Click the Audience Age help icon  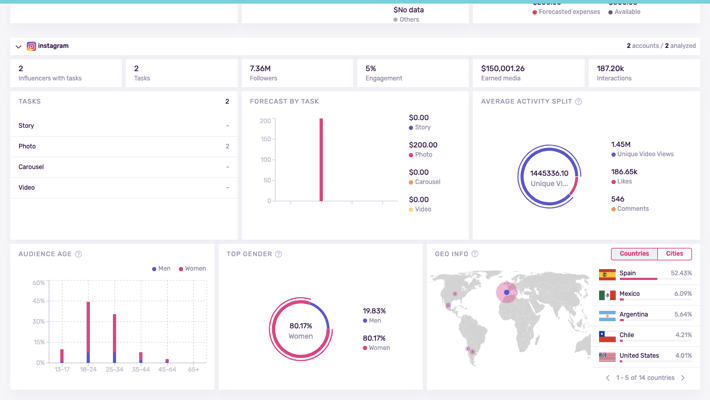coord(78,254)
